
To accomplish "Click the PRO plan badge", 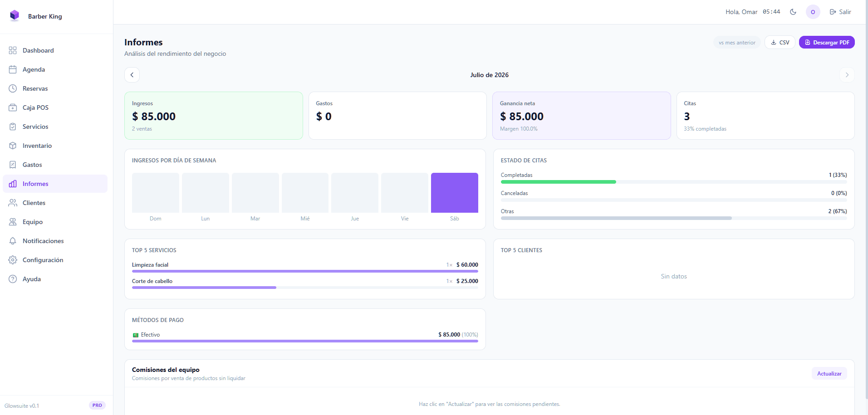I will point(97,405).
